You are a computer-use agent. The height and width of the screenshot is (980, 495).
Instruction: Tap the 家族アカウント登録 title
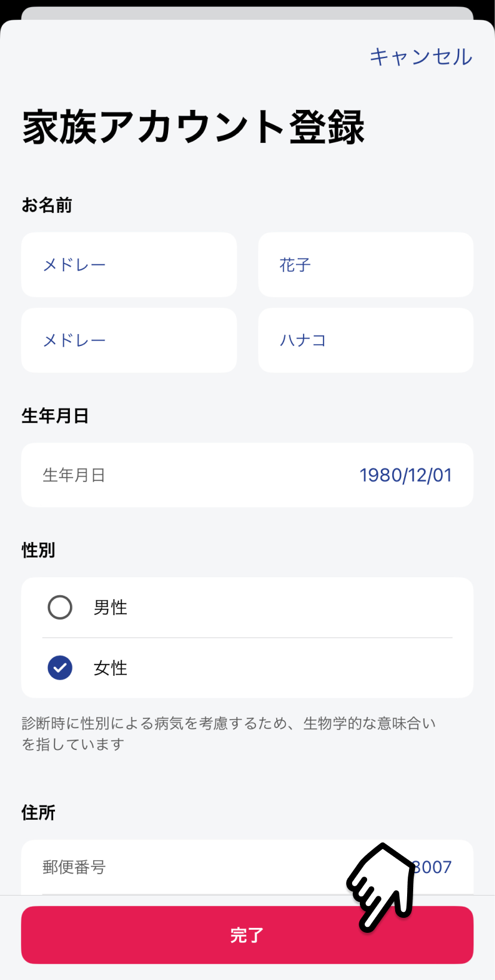(193, 127)
